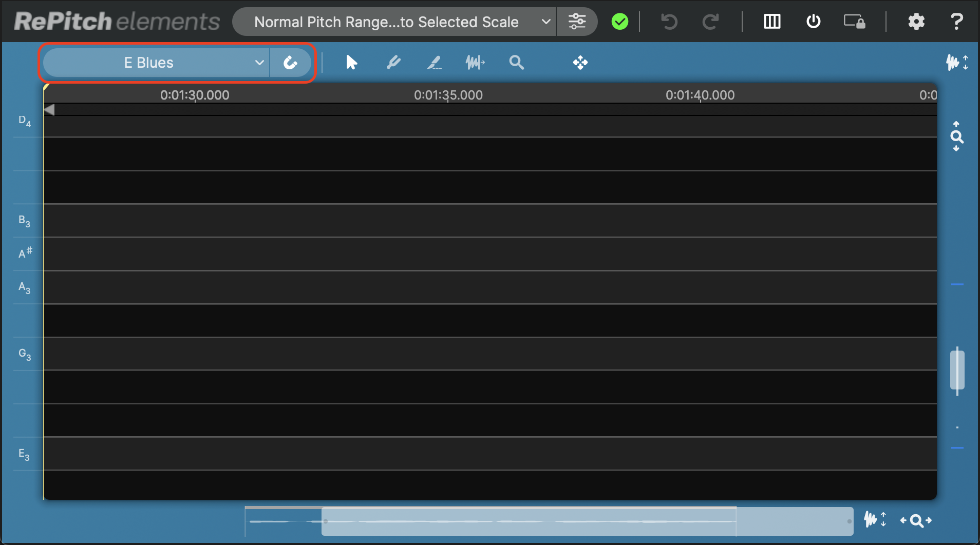Click the redo arrow
The height and width of the screenshot is (545, 980).
tap(710, 22)
